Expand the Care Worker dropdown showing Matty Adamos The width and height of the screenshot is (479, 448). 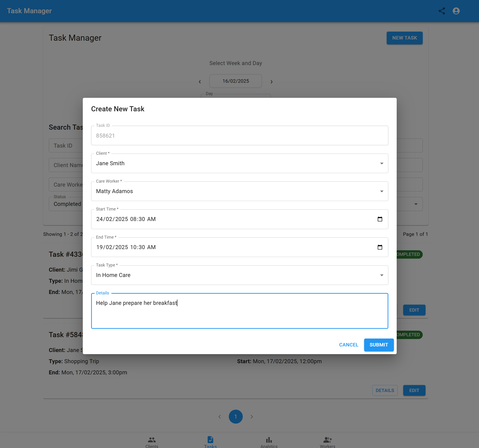(239, 191)
